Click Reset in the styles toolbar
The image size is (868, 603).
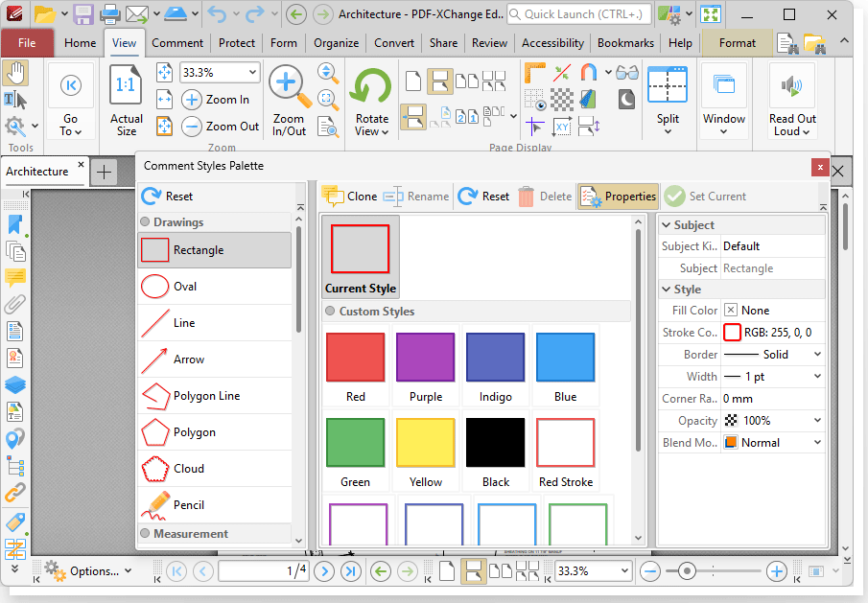click(483, 197)
